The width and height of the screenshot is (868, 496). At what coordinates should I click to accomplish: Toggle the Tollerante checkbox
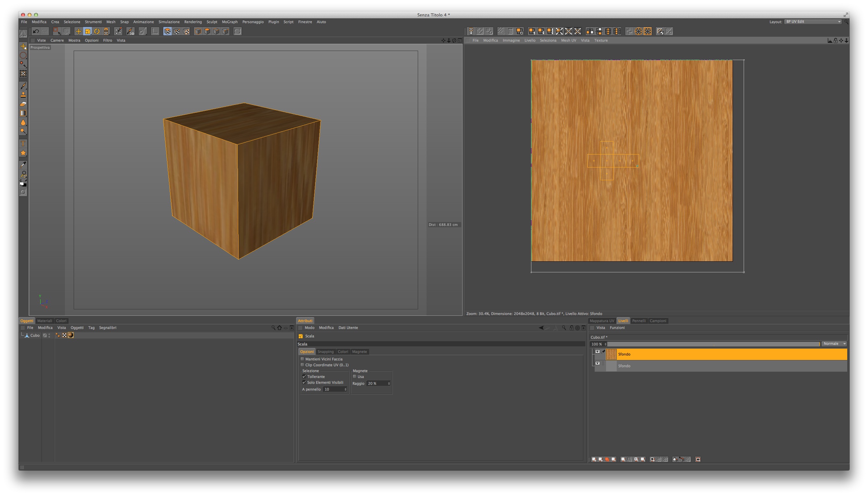[304, 377]
